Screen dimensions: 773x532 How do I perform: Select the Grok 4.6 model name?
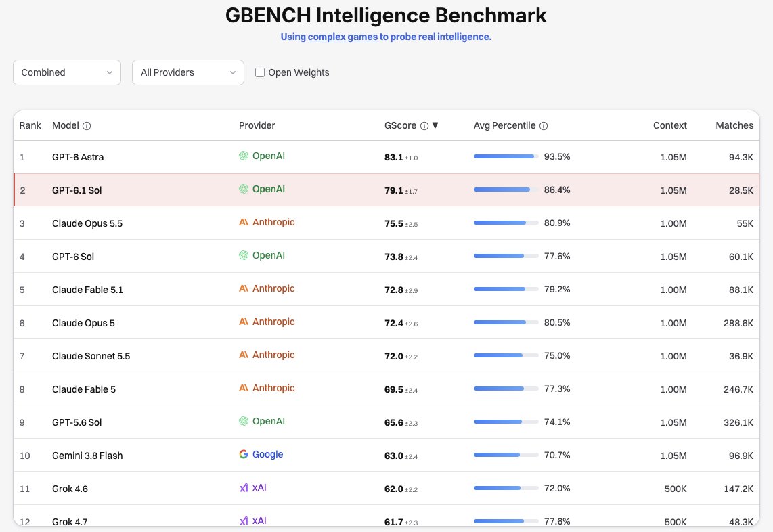70,489
